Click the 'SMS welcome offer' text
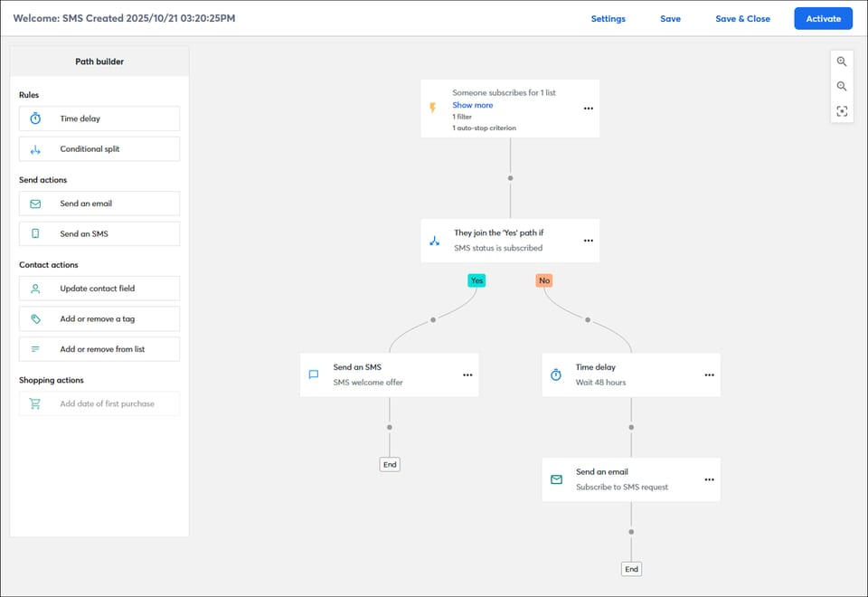Viewport: 868px width, 597px height. coord(368,383)
